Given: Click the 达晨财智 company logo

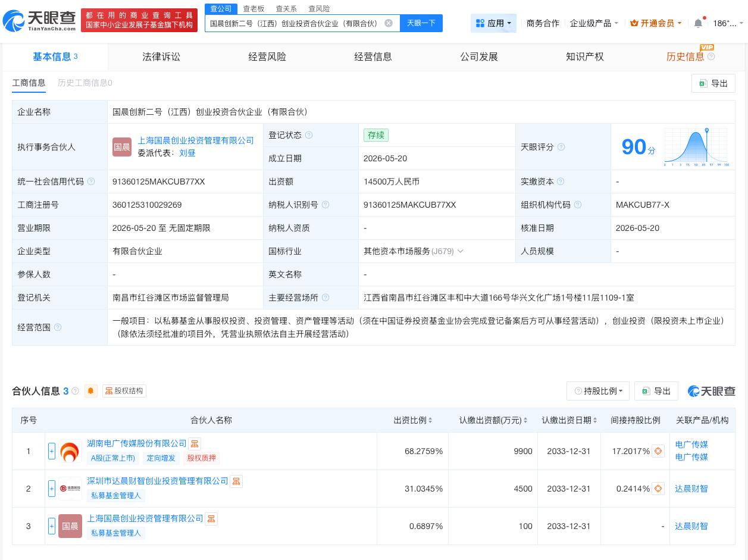Looking at the screenshot, I should coord(70,489).
